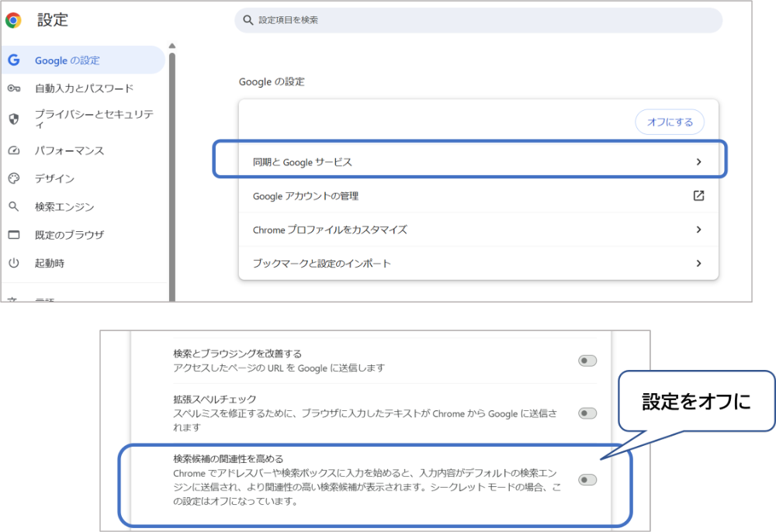
Task: Click the sidebar scroll up arrow
Action: [x=171, y=46]
